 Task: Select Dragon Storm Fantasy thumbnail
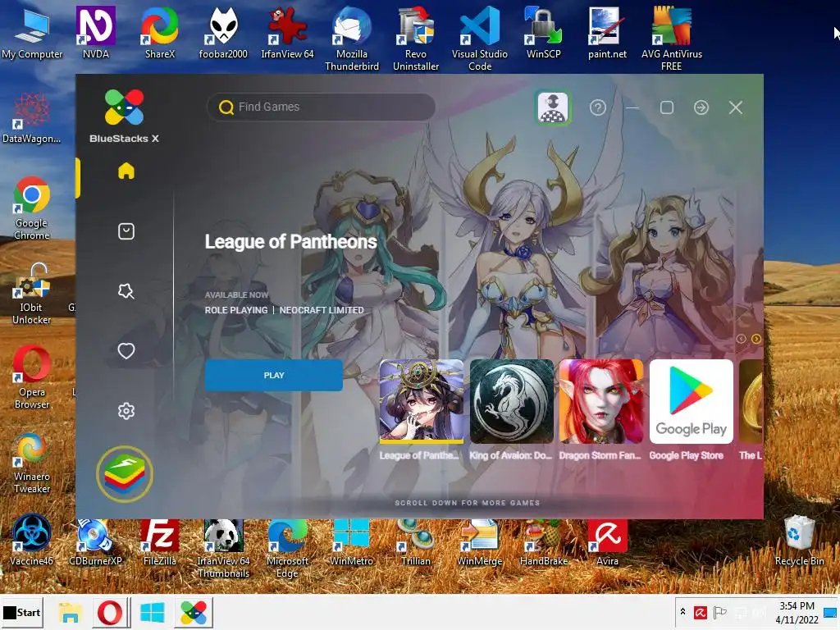(x=601, y=401)
